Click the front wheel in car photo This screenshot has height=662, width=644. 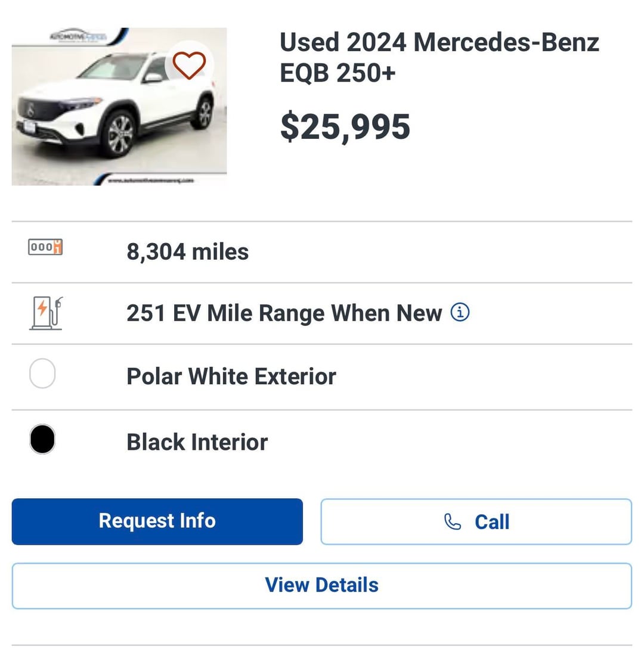point(121,134)
